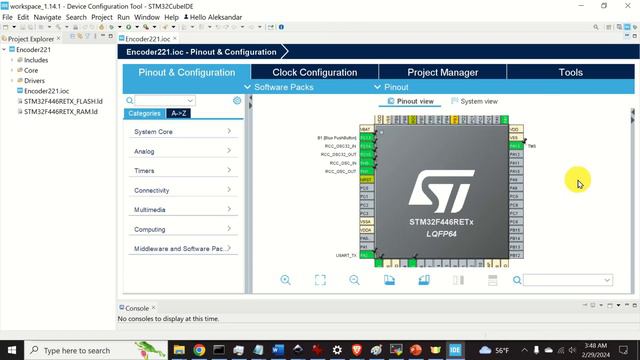640x360 pixels.
Task: Open the Software Packs dropdown
Action: click(279, 87)
